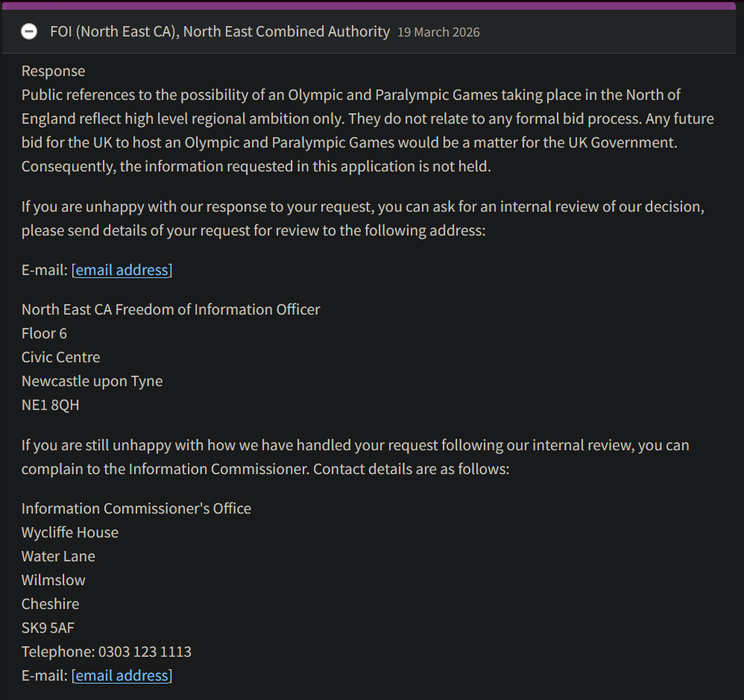This screenshot has height=700, width=744.
Task: Click the Information Commissioner's Office address line
Action: (136, 508)
